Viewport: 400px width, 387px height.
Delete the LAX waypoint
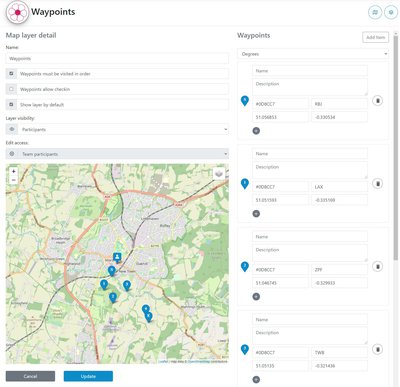coord(377,183)
